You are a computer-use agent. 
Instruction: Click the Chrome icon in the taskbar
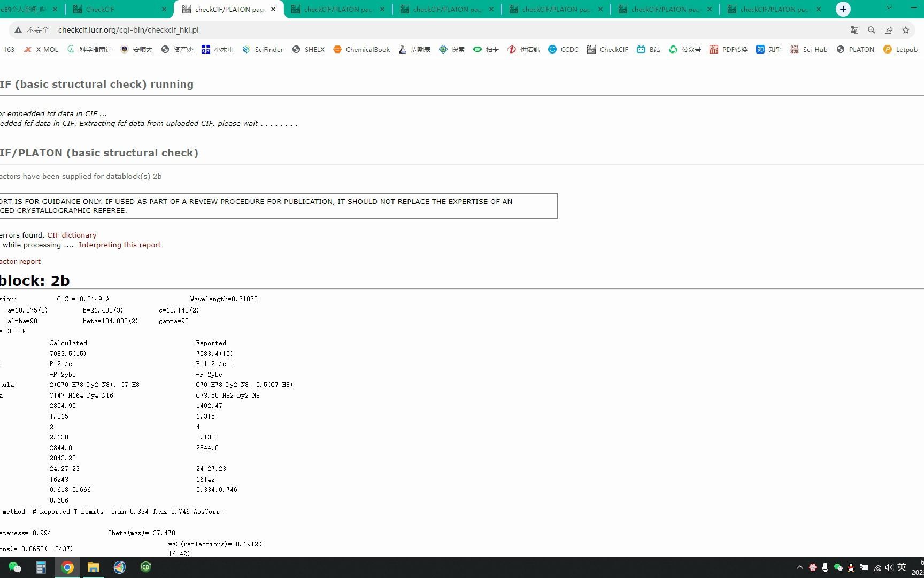click(x=67, y=567)
